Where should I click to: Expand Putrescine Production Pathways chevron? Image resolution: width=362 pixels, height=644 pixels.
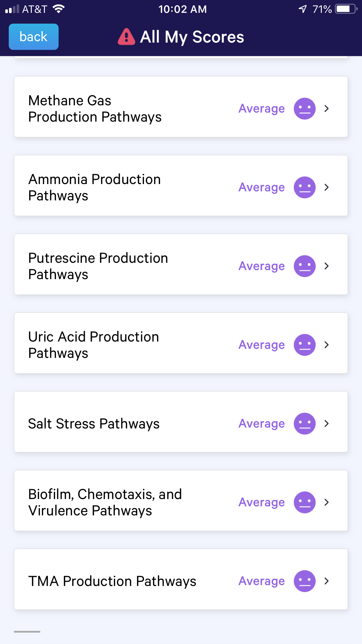[327, 266]
